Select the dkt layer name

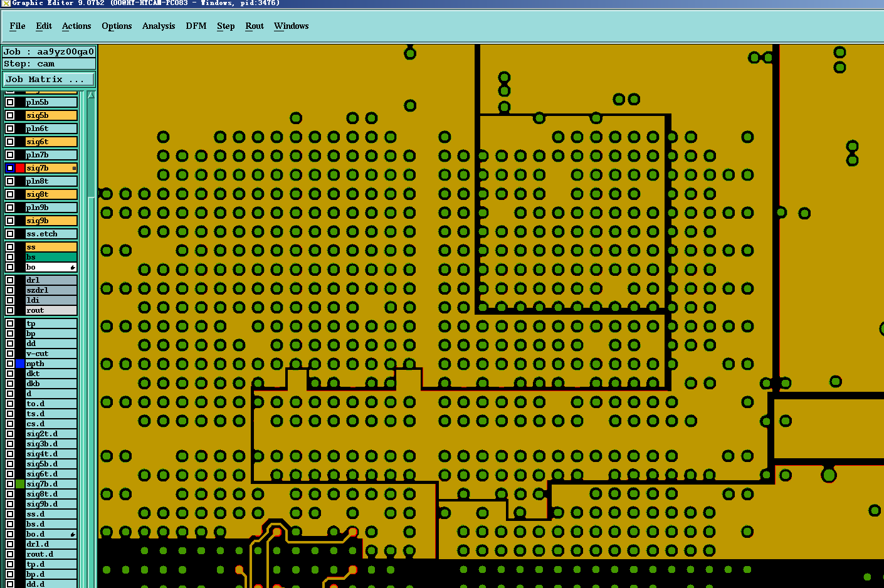tap(51, 374)
